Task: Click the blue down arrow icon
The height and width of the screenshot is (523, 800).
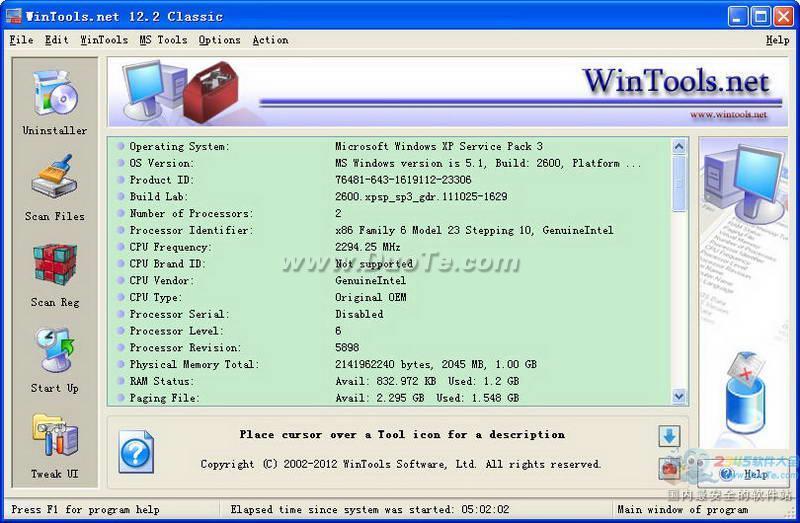Action: [x=669, y=437]
